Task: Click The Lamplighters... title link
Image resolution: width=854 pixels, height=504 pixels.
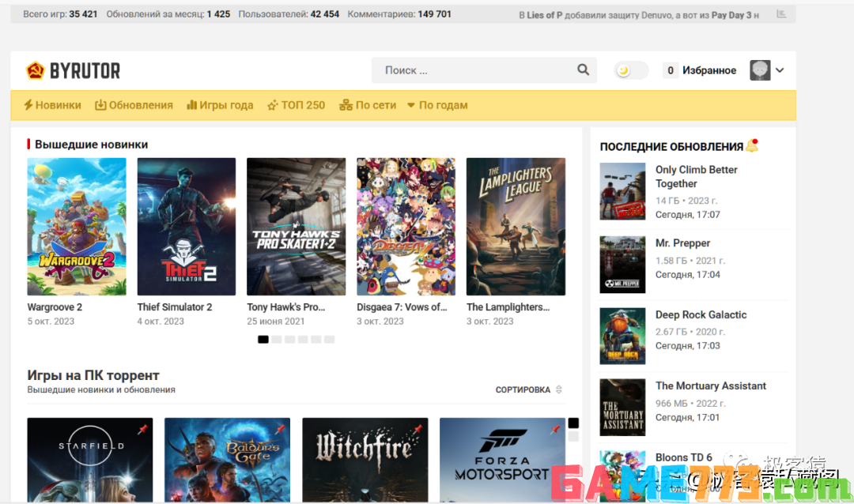Action: pyautogui.click(x=508, y=307)
